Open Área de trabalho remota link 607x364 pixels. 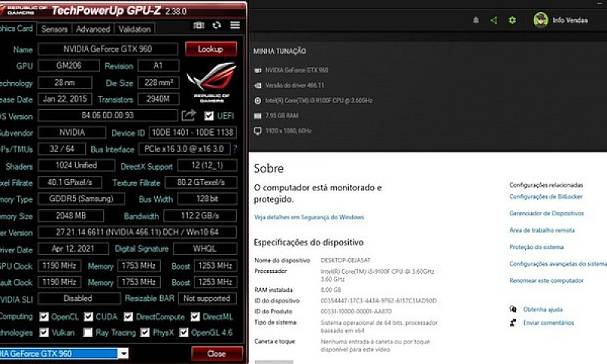(542, 231)
